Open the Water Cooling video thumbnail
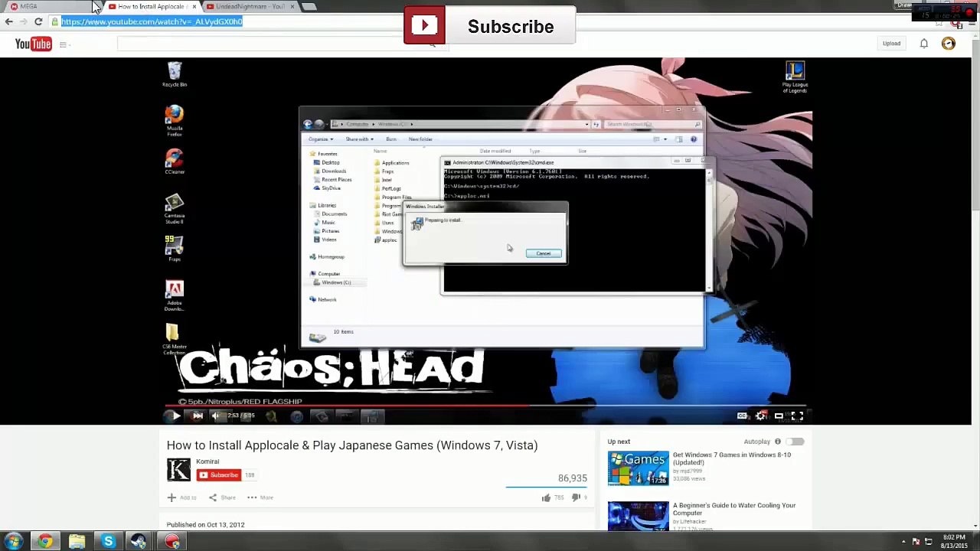The width and height of the screenshot is (980, 551). 638,516
